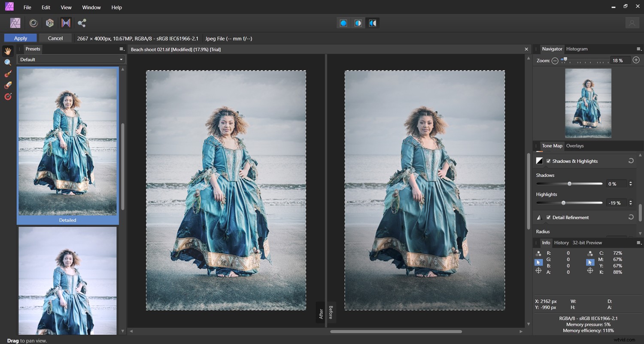Screen dimensions: 644x344
Task: Open the Navigator panel options menu
Action: click(x=638, y=49)
